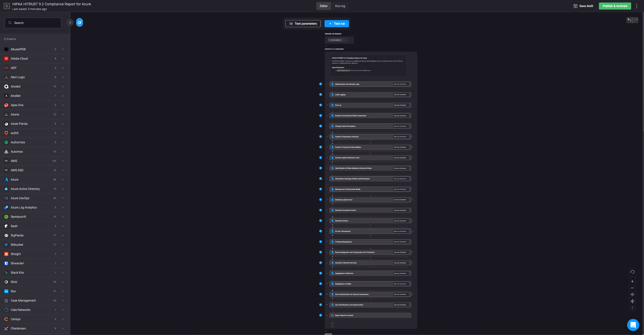Image resolution: width=644 pixels, height=335 pixels.
Task: Open more options for Security of Network Services
Action: click(x=412, y=263)
